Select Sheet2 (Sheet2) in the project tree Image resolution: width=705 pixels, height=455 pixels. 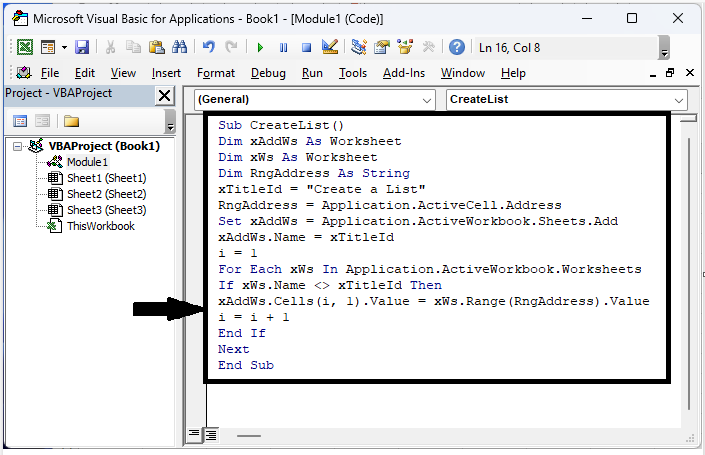[107, 194]
